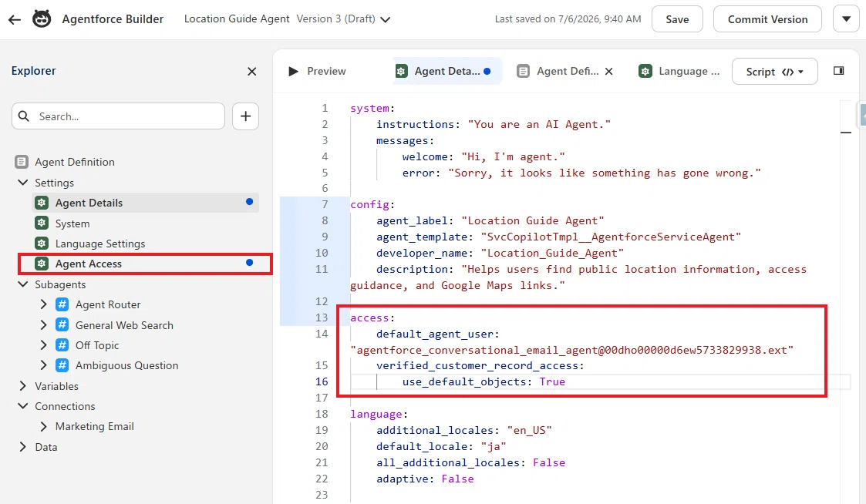866x504 pixels.
Task: Expand the Data section
Action: pyautogui.click(x=22, y=447)
